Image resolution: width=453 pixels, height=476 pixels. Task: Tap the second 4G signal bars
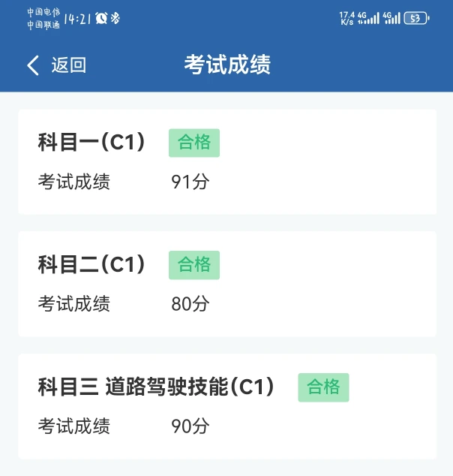pyautogui.click(x=391, y=18)
